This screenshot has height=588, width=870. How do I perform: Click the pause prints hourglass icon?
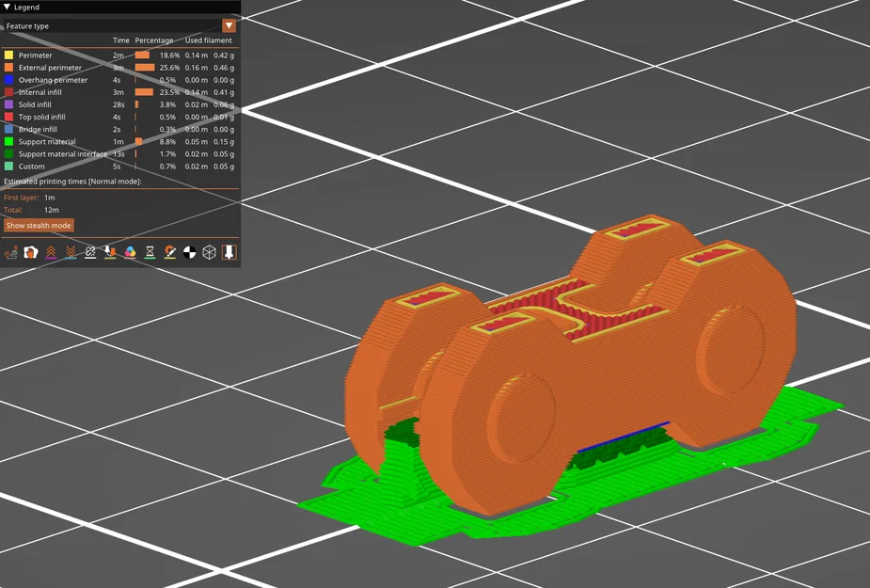[150, 253]
